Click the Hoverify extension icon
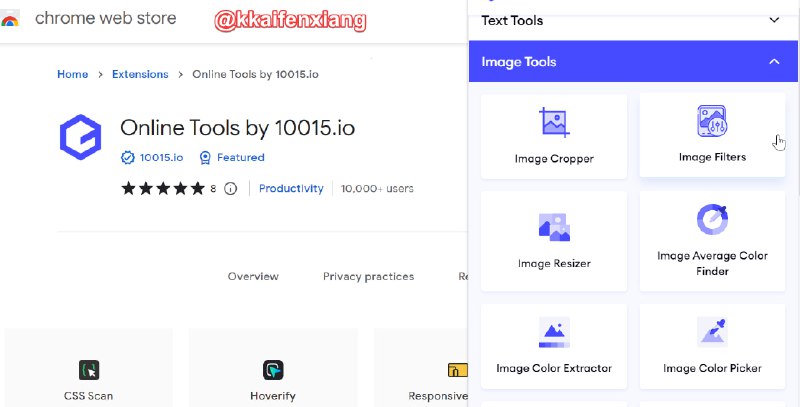 tap(273, 370)
